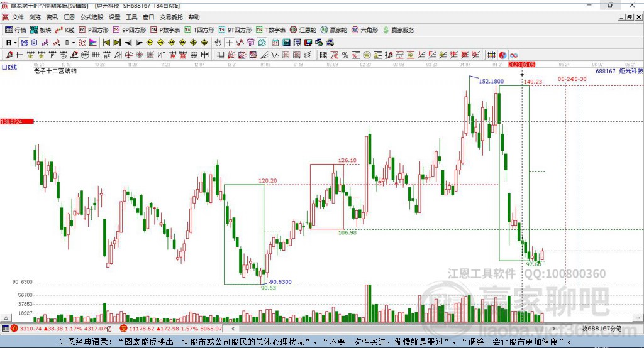The image size is (644, 348).
Task: Open the P数字表 tool
Action: [x=165, y=30]
